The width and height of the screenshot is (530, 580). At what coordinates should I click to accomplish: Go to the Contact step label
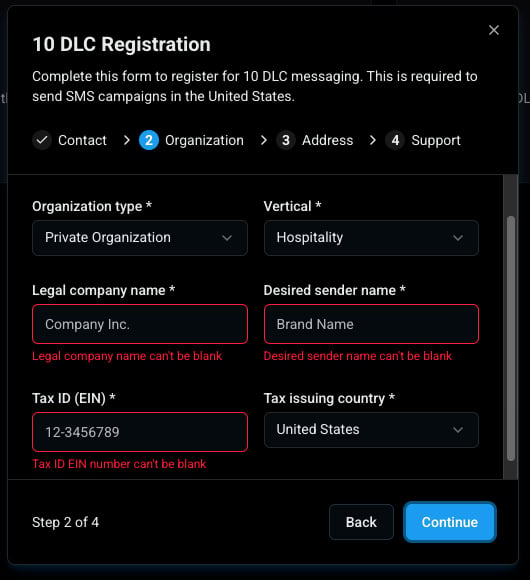tap(82, 140)
